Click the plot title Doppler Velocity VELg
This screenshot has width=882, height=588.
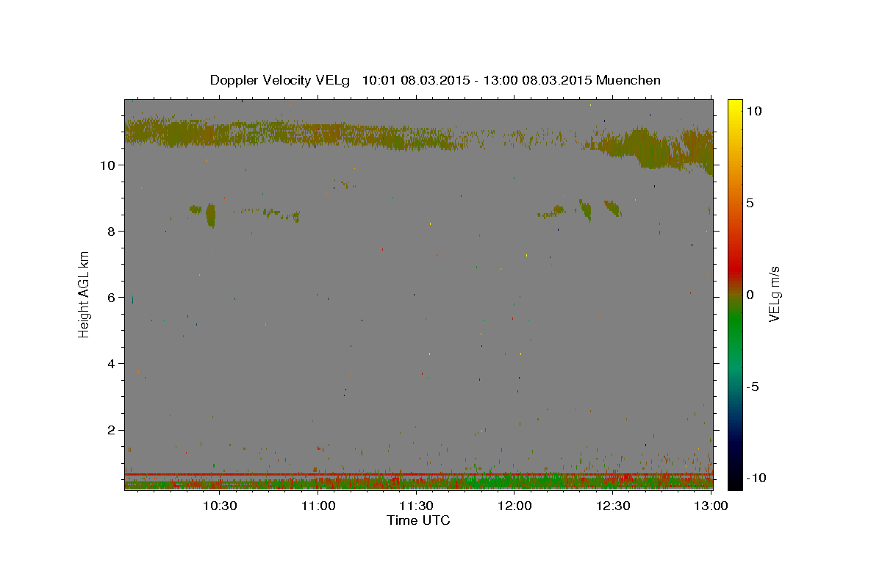coord(281,80)
